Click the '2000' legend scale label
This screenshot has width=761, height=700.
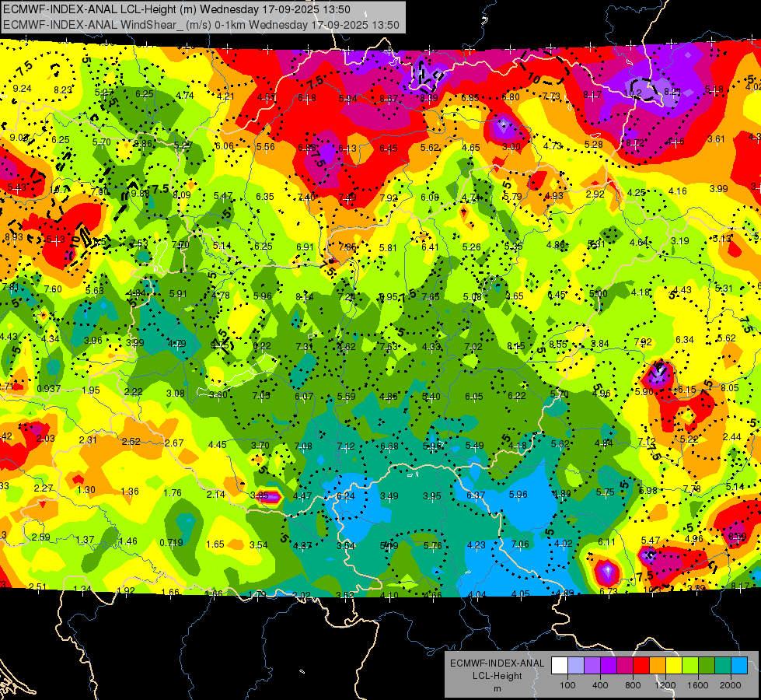click(731, 685)
